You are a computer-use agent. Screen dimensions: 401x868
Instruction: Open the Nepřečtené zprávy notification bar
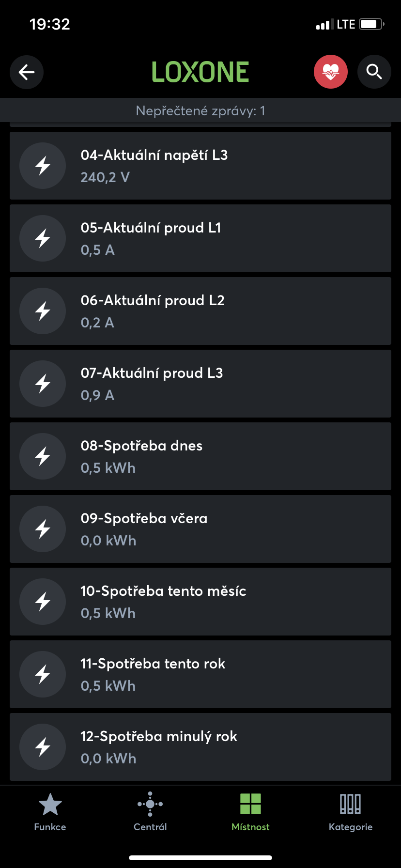(200, 111)
